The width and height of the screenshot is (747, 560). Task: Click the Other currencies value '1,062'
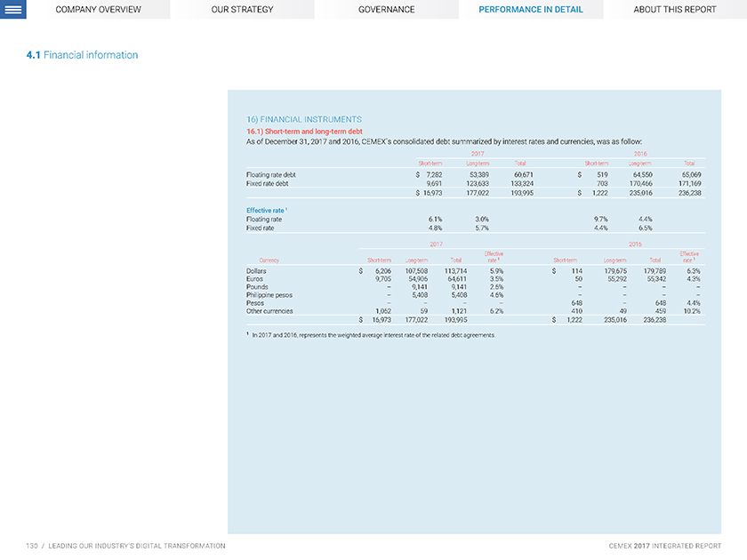[x=383, y=311]
